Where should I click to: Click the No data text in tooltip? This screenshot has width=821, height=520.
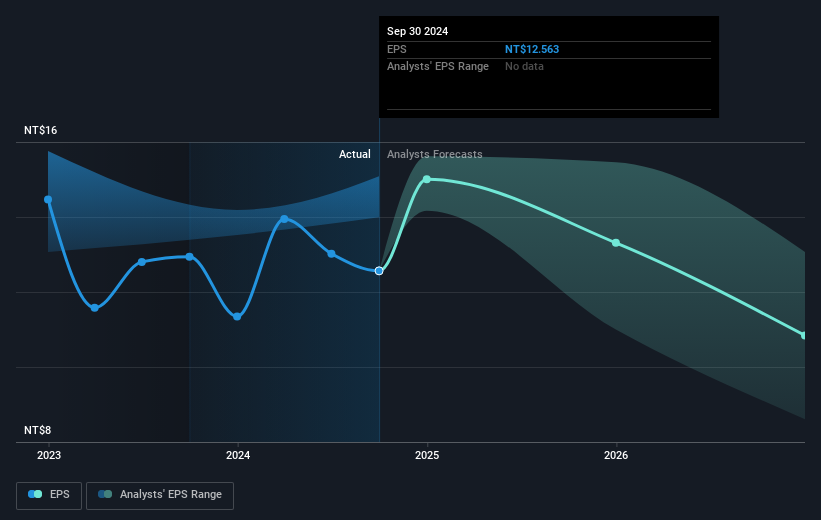tap(524, 67)
